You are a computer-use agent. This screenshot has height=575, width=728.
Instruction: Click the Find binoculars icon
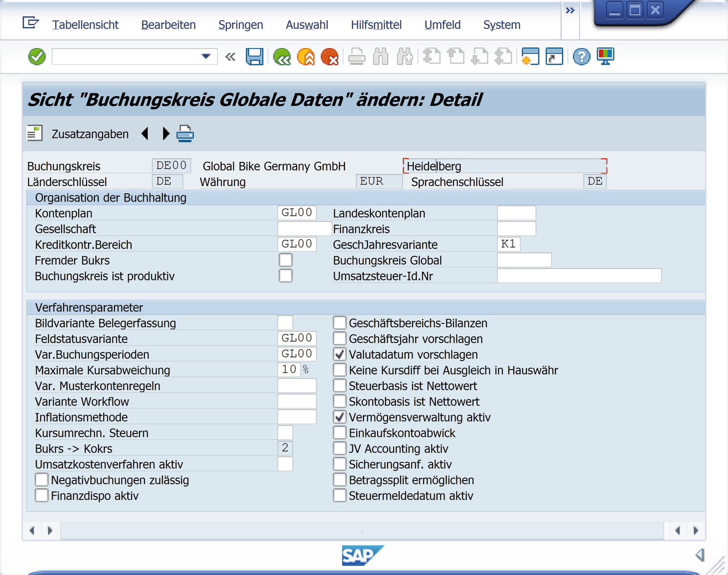(x=381, y=57)
